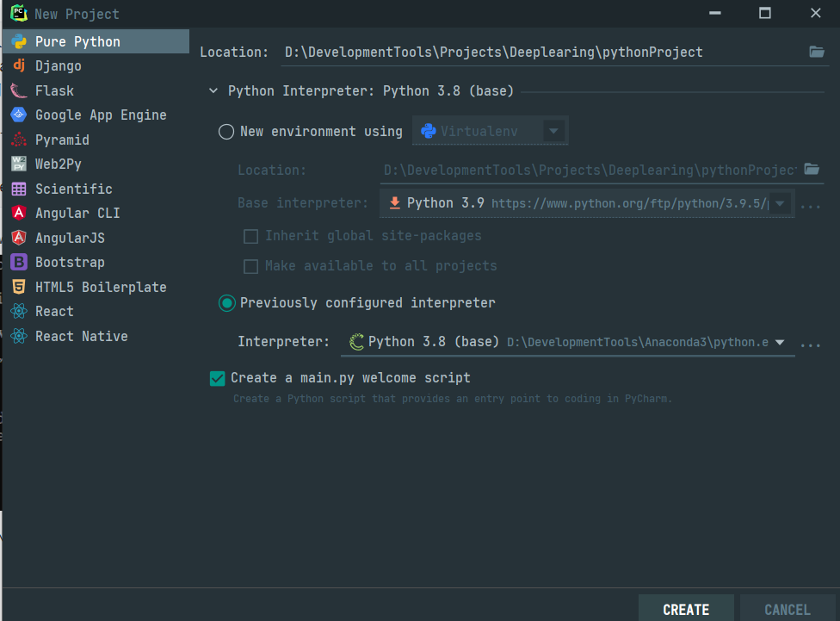
Task: Click the React Native atom icon
Action: coord(19,336)
